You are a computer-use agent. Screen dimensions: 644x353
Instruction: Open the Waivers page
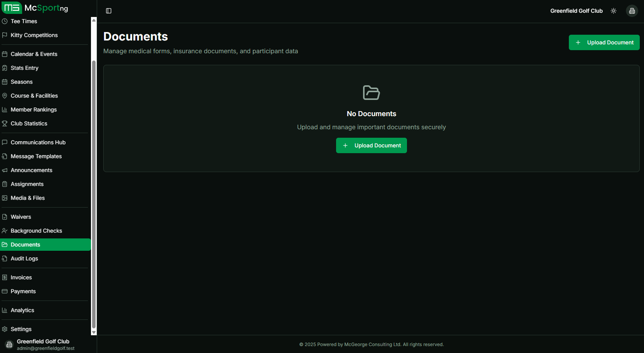[x=21, y=217]
